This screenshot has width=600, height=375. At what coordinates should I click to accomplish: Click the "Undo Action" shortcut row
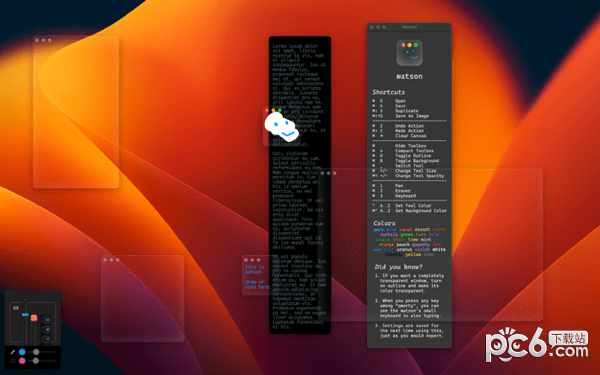[x=398, y=126]
